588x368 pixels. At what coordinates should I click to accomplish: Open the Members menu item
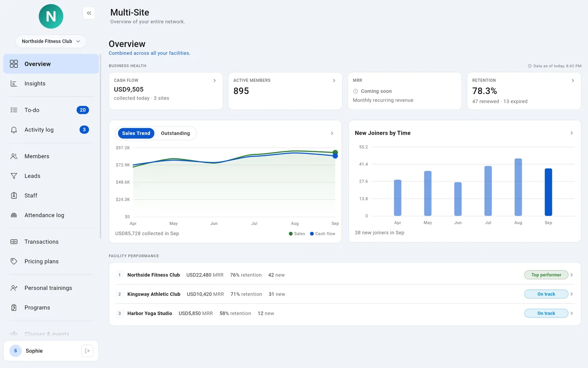pos(51,156)
